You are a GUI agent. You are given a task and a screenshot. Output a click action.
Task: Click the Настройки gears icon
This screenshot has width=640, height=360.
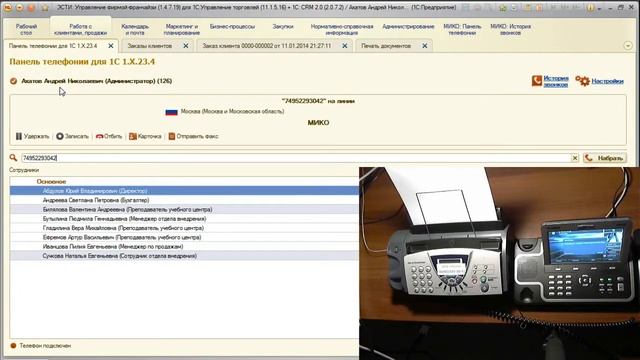click(582, 81)
